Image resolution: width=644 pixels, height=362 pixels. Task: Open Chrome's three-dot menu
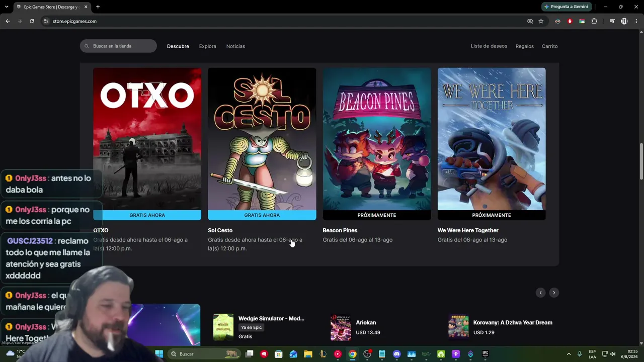[x=636, y=21]
